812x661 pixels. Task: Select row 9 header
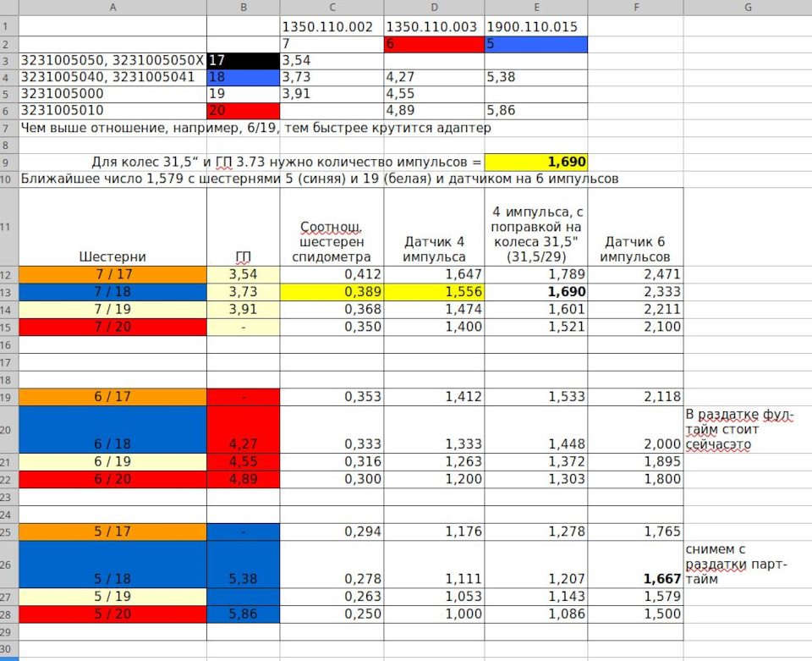tap(9, 162)
